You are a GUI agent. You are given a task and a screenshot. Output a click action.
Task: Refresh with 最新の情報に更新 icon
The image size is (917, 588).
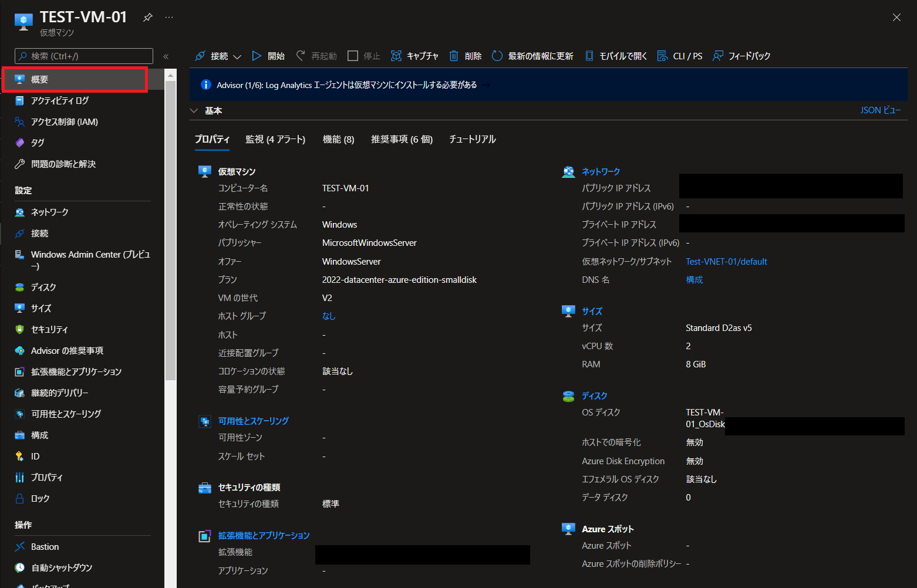point(497,56)
